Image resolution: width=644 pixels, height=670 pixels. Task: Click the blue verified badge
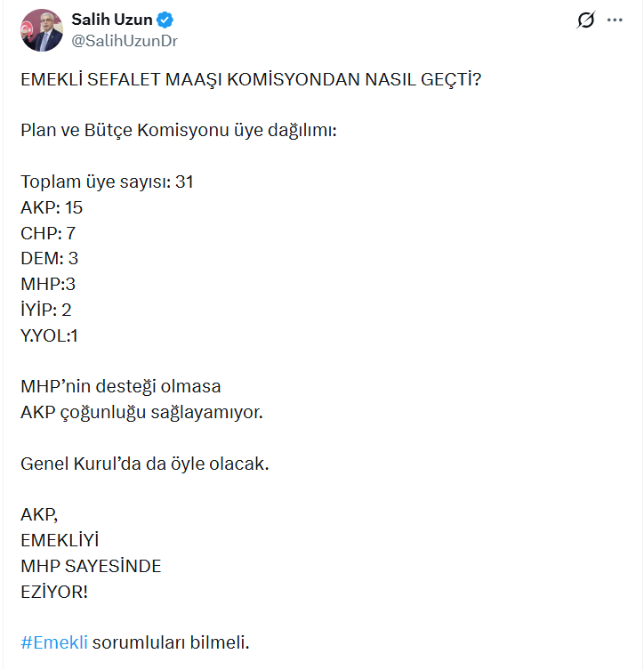166,20
